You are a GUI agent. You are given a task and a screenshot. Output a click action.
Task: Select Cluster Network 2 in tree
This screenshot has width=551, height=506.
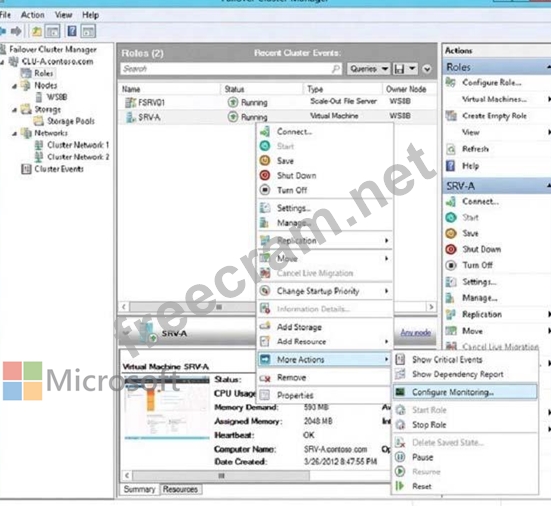point(78,157)
